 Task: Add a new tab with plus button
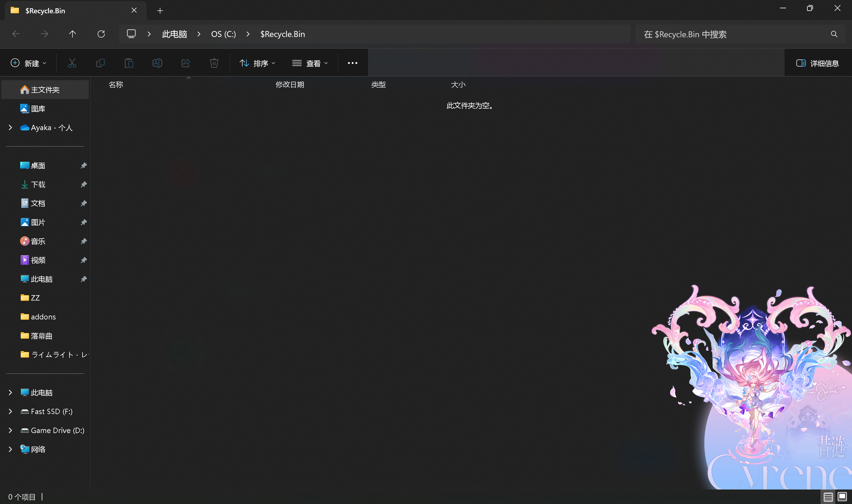click(x=160, y=11)
